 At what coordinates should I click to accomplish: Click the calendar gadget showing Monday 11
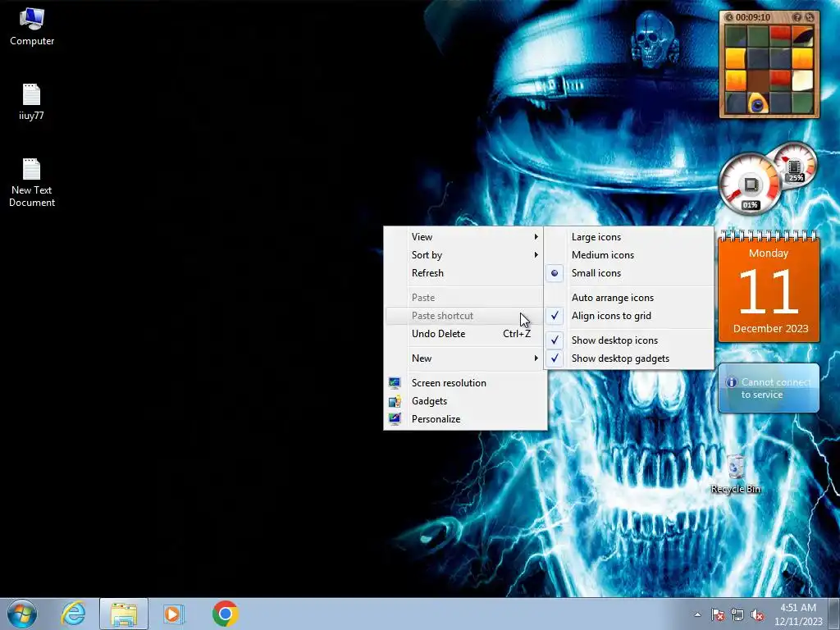(768, 286)
